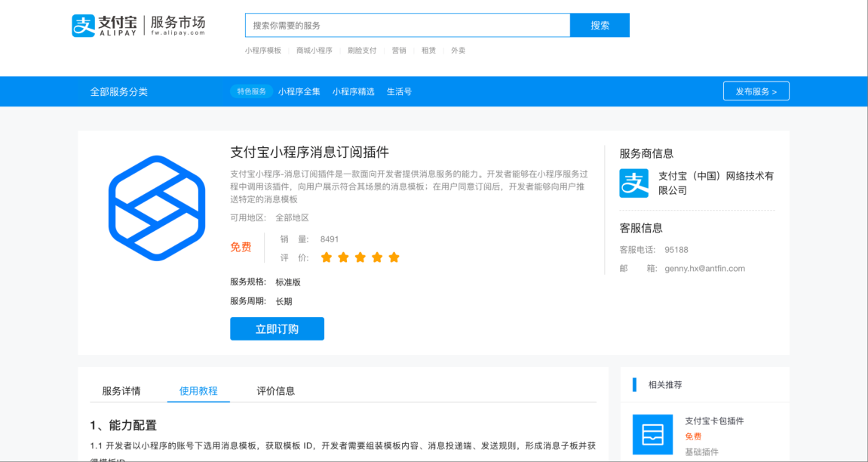Select the 标准版 service specification
The width and height of the screenshot is (868, 462).
pos(288,282)
